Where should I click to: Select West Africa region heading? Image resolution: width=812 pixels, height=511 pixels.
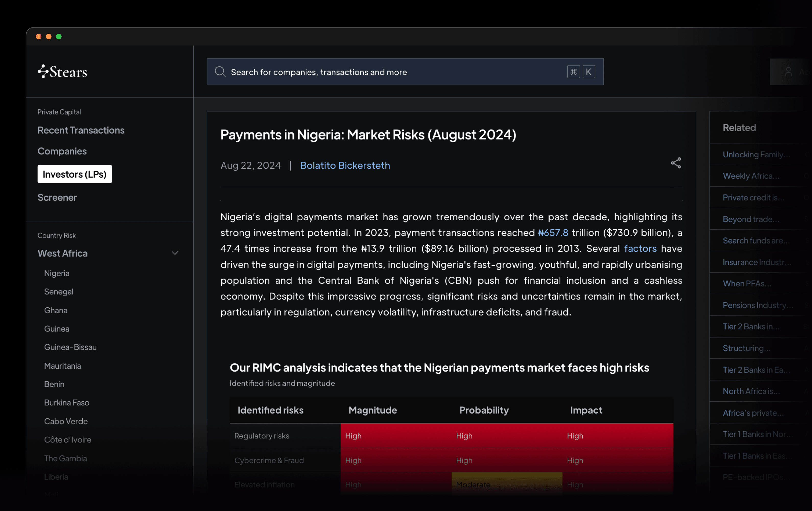coord(62,253)
